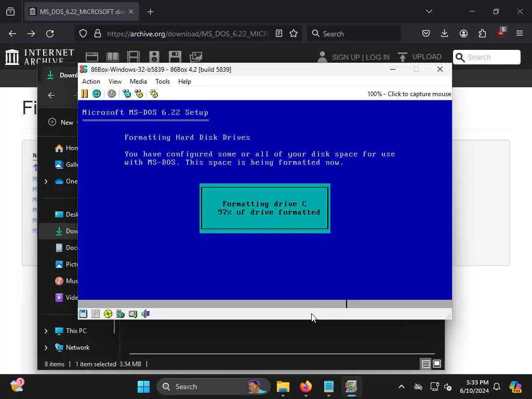Expand Network in Explorer sidebar
The width and height of the screenshot is (532, 399).
click(x=46, y=348)
